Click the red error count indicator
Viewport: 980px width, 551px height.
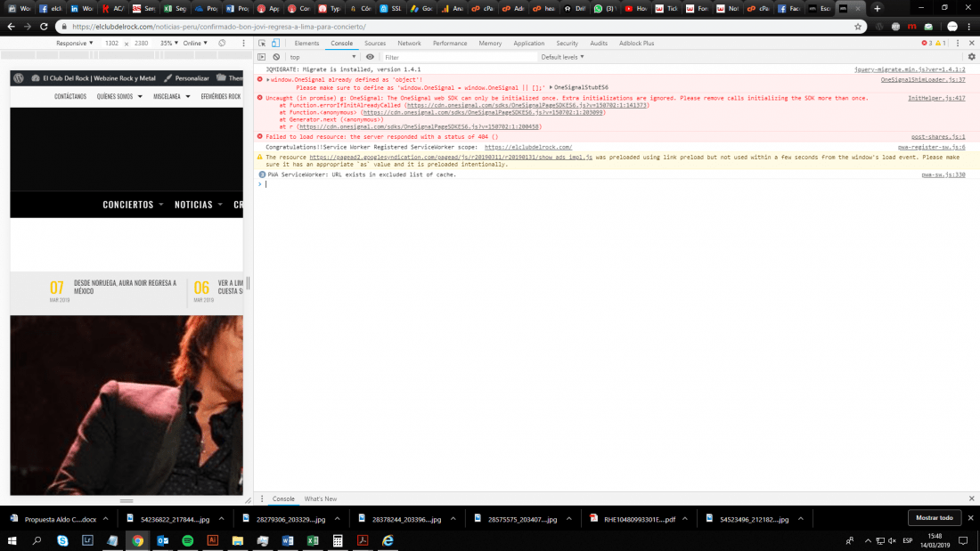pyautogui.click(x=927, y=43)
